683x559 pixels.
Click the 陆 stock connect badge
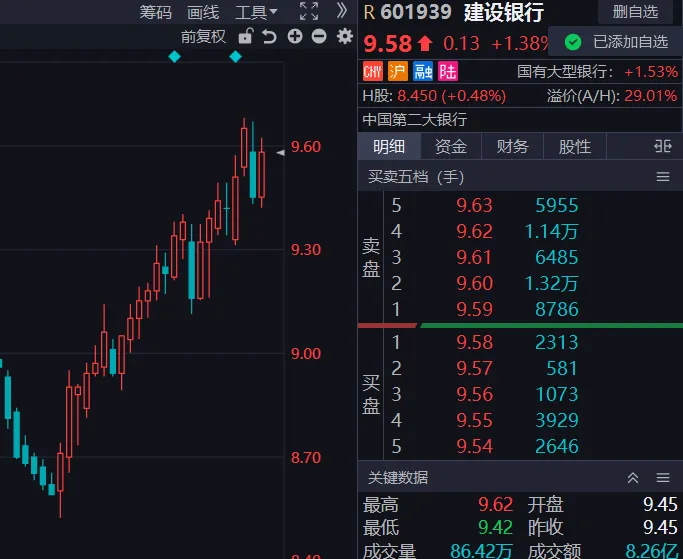(448, 71)
